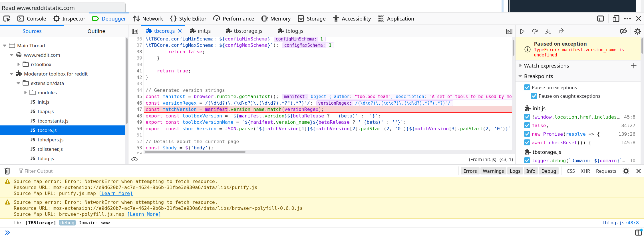Collapse Moderator toolbox for reddit node
Image resolution: width=644 pixels, height=250 pixels.
tap(11, 74)
